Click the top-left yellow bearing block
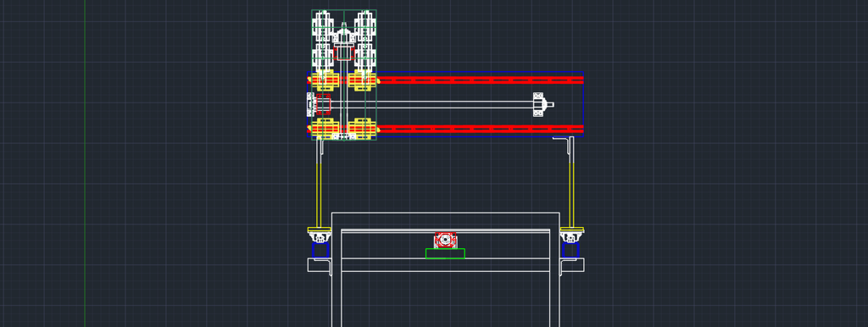 [325, 80]
